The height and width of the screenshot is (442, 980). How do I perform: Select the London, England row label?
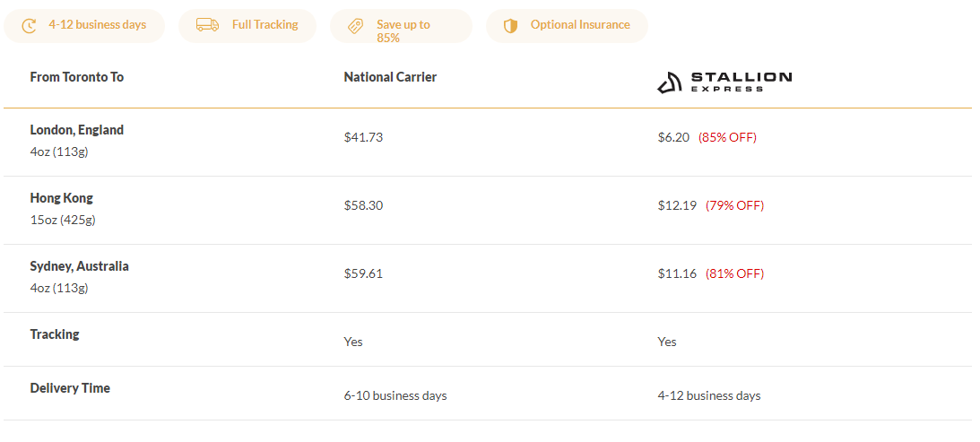(76, 130)
